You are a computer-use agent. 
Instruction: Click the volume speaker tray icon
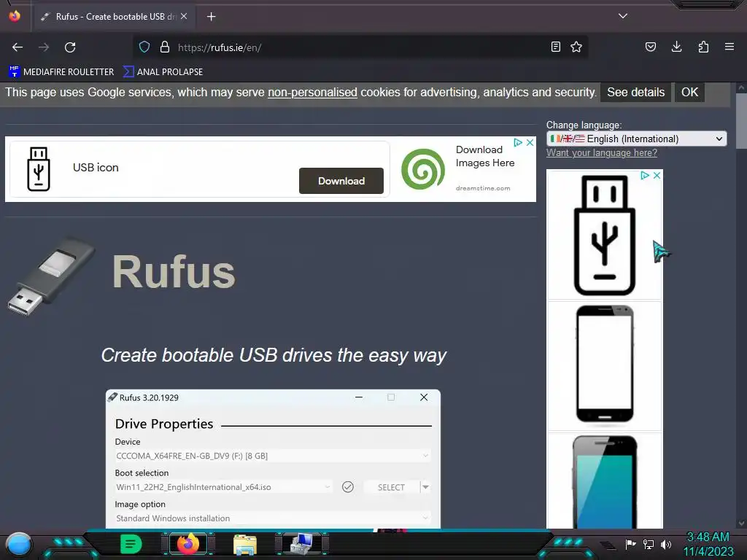click(x=666, y=544)
